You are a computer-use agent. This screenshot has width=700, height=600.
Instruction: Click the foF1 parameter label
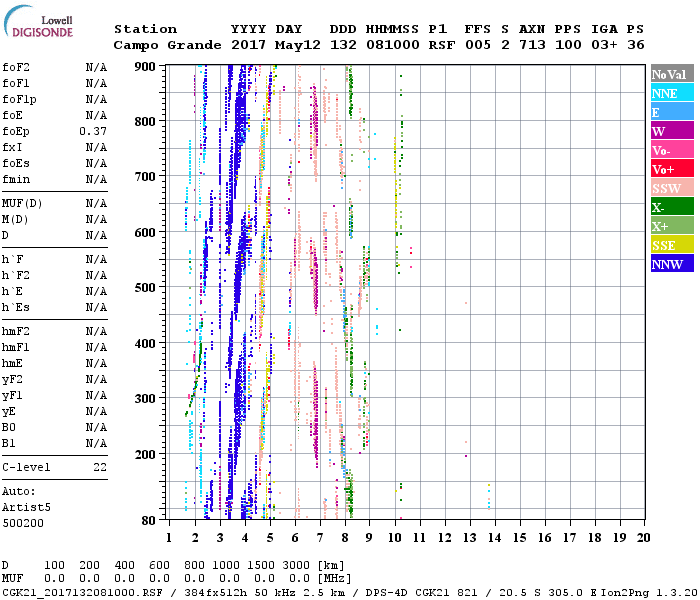click(x=16, y=83)
